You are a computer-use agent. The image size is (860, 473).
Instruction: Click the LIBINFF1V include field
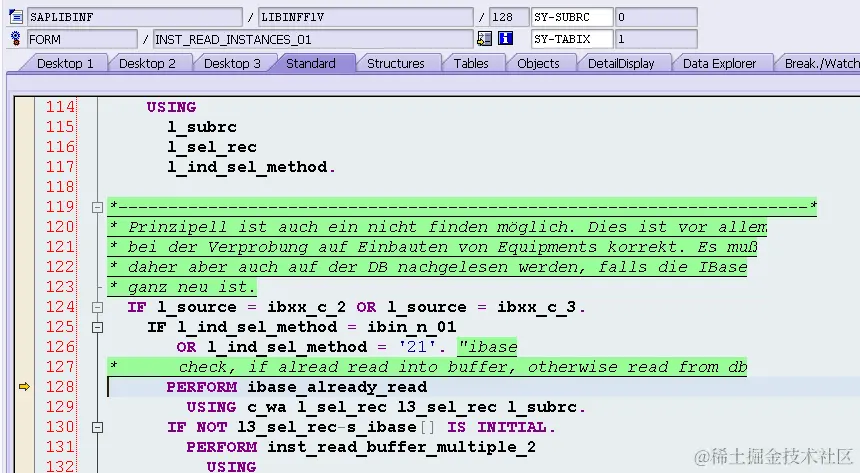point(365,17)
